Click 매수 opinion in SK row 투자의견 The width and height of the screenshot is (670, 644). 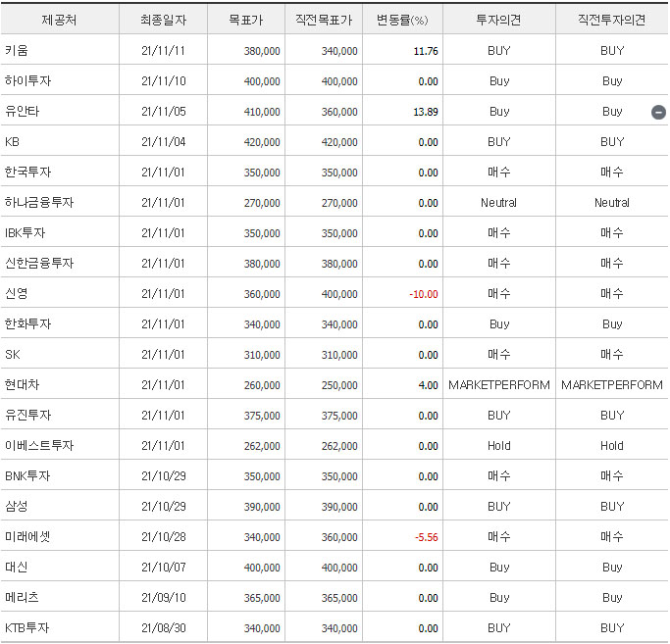(499, 354)
